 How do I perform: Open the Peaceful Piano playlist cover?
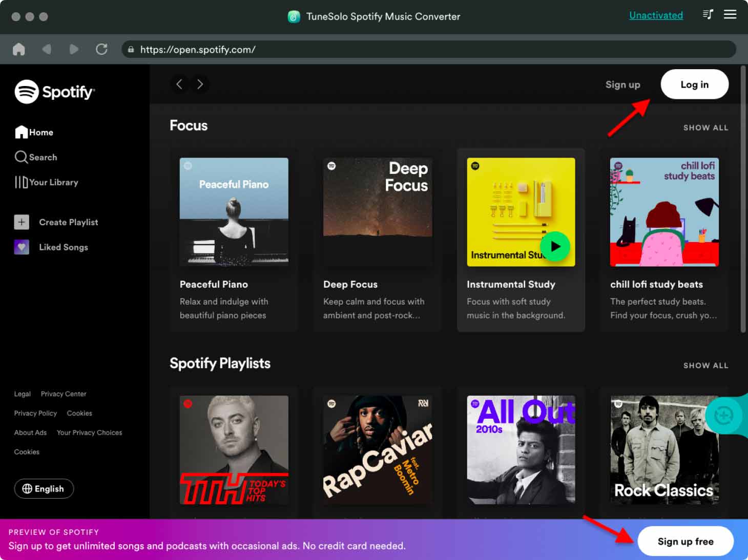point(234,212)
